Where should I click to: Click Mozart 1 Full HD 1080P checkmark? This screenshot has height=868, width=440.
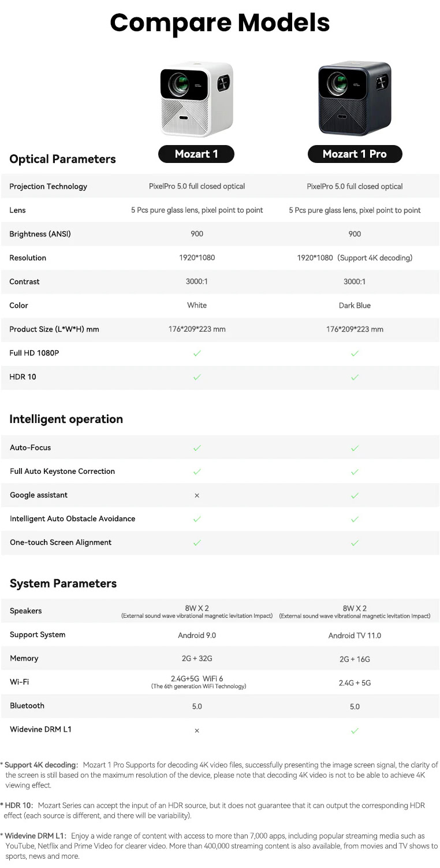(x=197, y=353)
